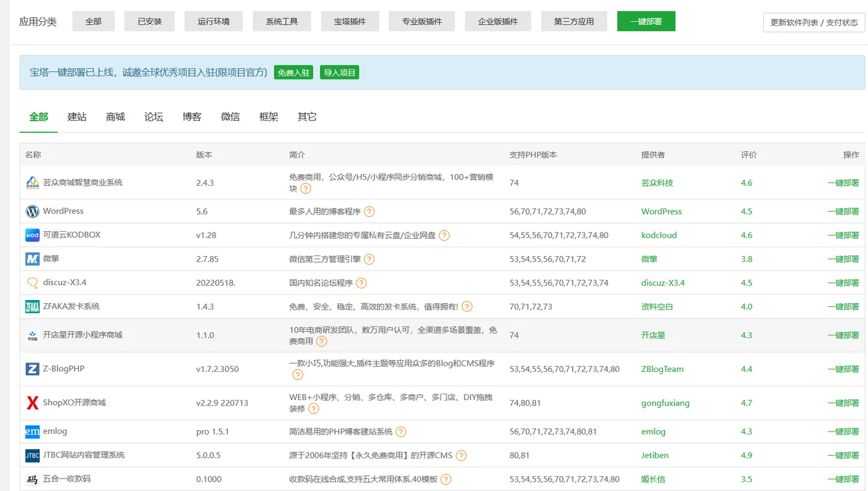Click the WordPress logo icon
The image size is (868, 491).
tap(32, 211)
